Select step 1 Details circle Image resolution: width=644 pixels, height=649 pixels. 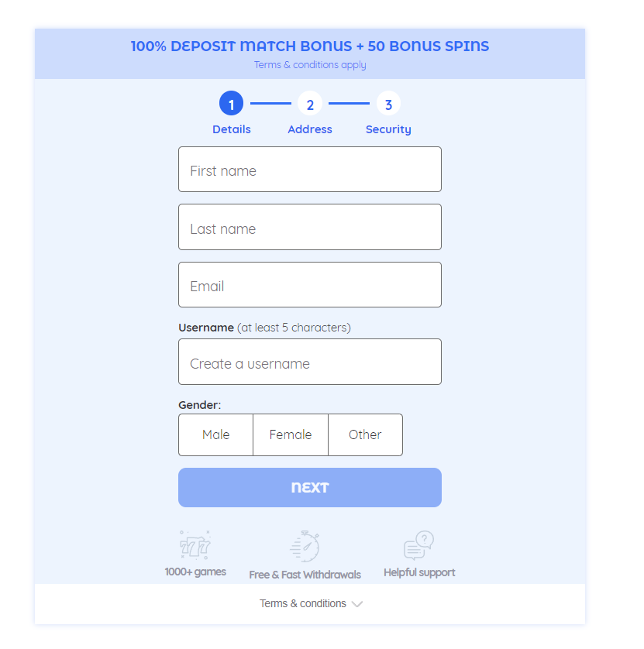tap(231, 104)
